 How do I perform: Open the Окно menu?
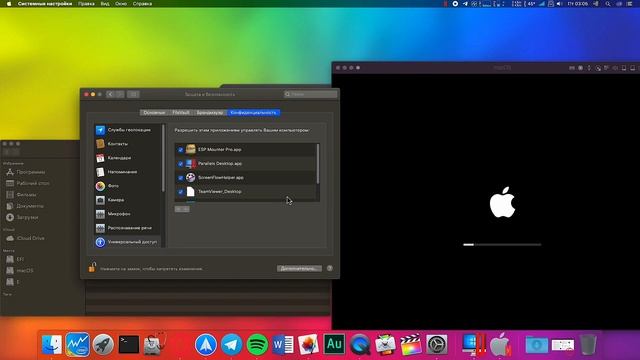[121, 4]
